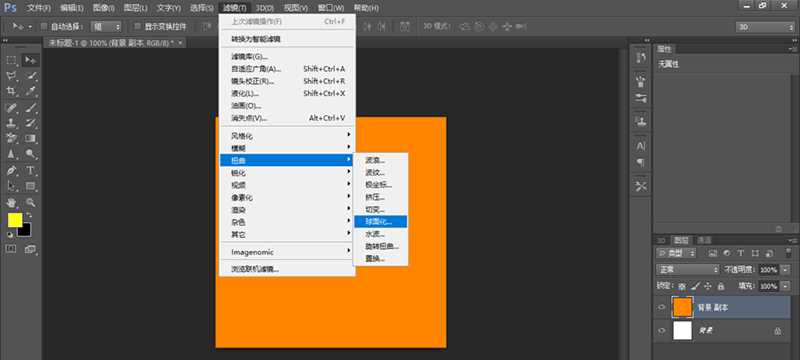Expand the 风格化 filter submenu
Viewport: 800px width, 360px height.
tap(287, 136)
